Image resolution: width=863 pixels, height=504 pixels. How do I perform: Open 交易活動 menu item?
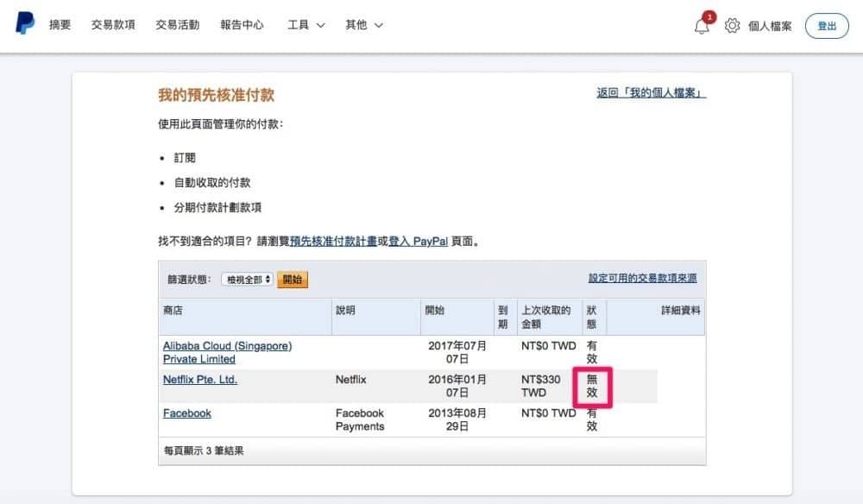[177, 25]
